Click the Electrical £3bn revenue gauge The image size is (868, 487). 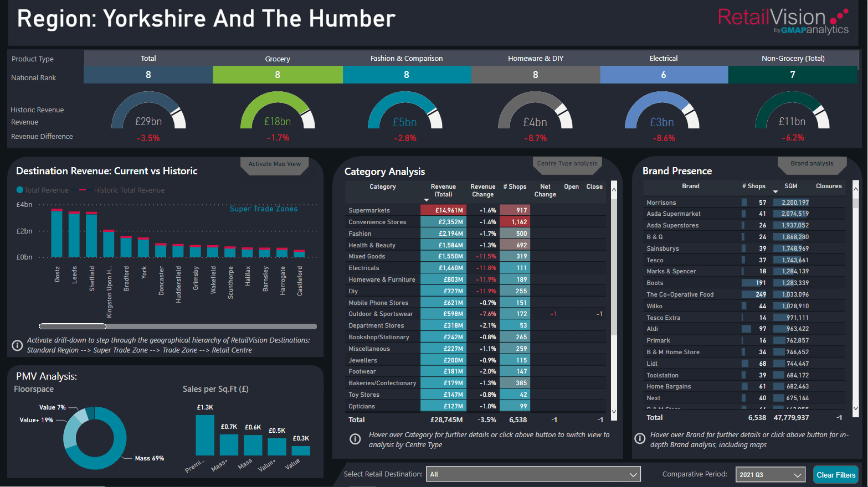click(x=662, y=111)
